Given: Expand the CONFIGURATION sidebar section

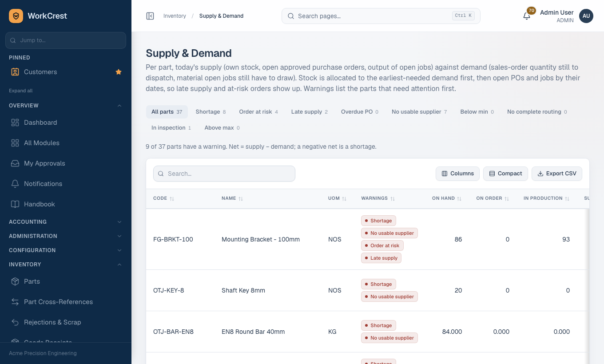Looking at the screenshot, I should 66,250.
